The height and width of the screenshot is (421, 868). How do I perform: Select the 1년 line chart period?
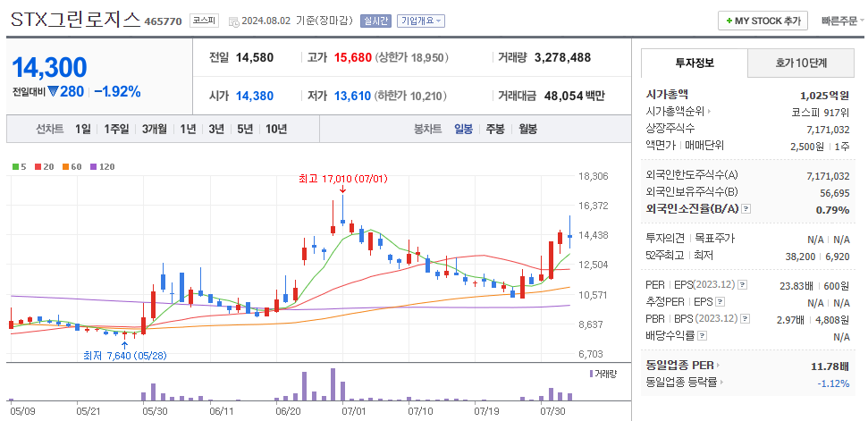click(x=188, y=130)
